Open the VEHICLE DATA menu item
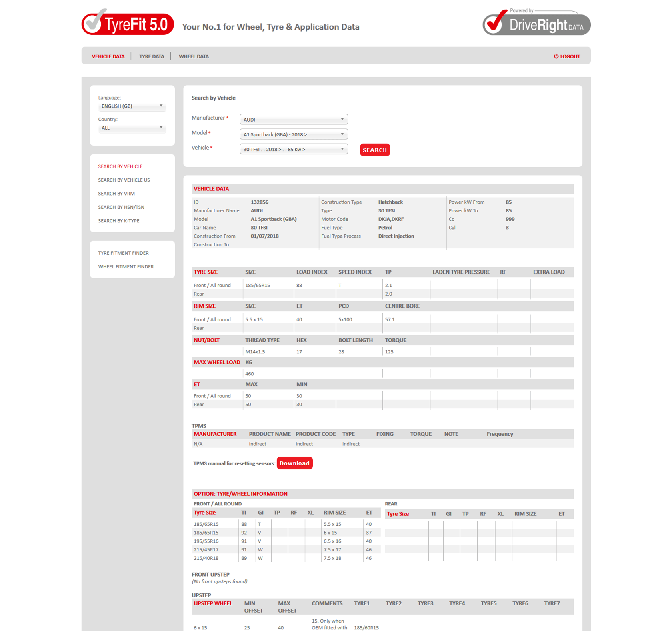Viewport: 672px width, 631px height. click(108, 56)
